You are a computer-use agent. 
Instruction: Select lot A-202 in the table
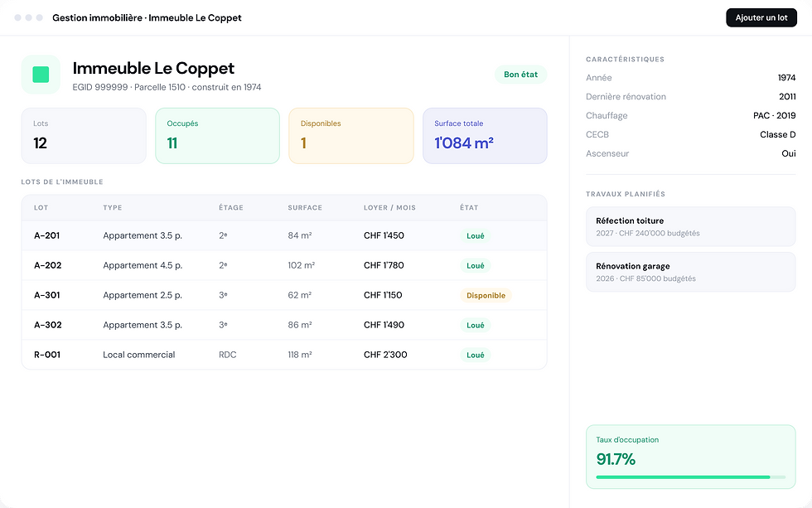pyautogui.click(x=284, y=266)
